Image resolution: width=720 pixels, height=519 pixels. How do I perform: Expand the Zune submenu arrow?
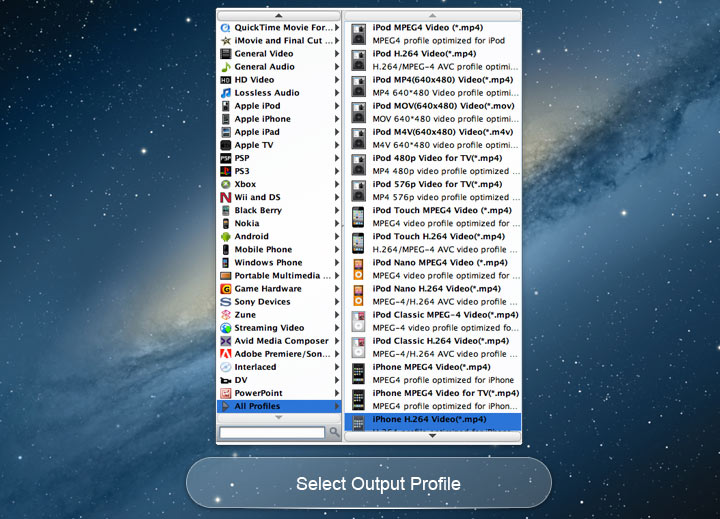pos(337,315)
